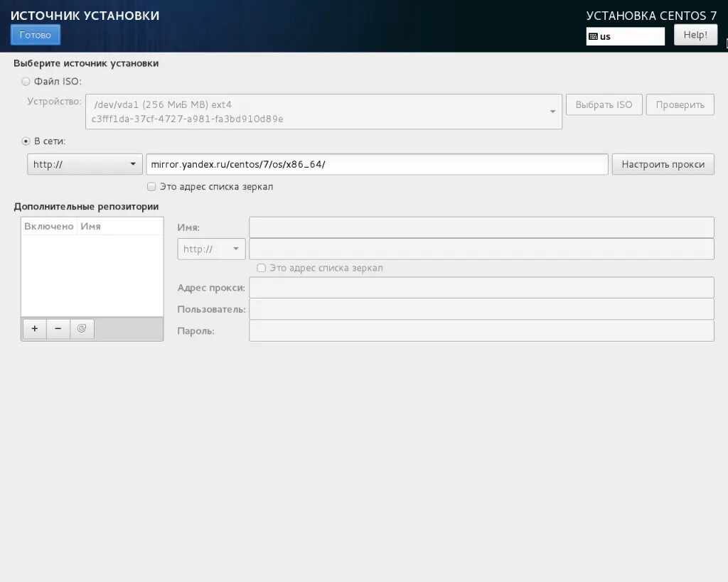Remove repository with the minus icon

tap(58, 328)
